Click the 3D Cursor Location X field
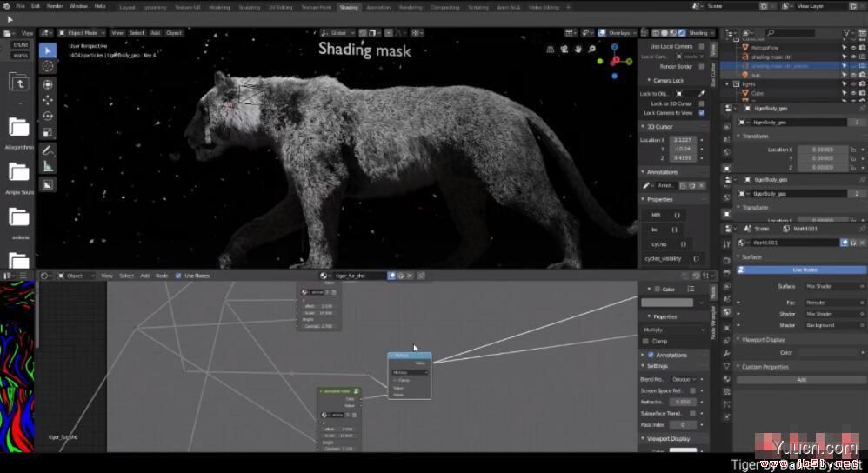This screenshot has height=473, width=868. [683, 140]
